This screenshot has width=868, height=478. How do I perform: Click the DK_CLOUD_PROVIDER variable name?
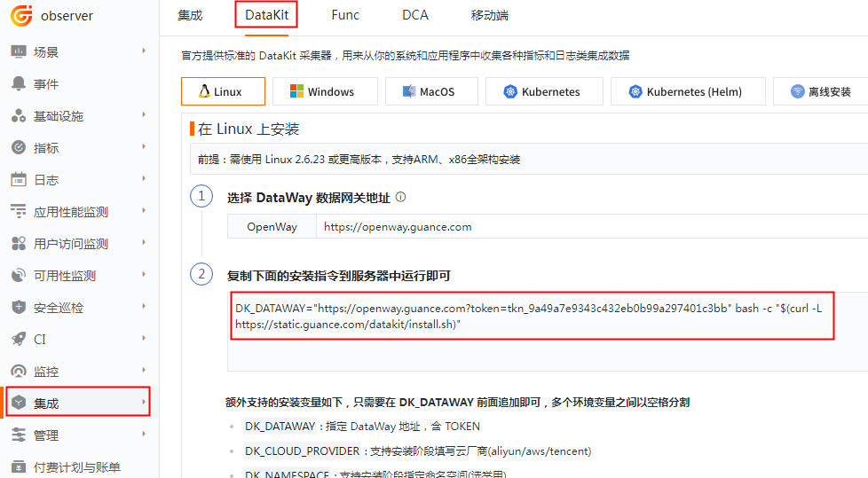pos(303,451)
